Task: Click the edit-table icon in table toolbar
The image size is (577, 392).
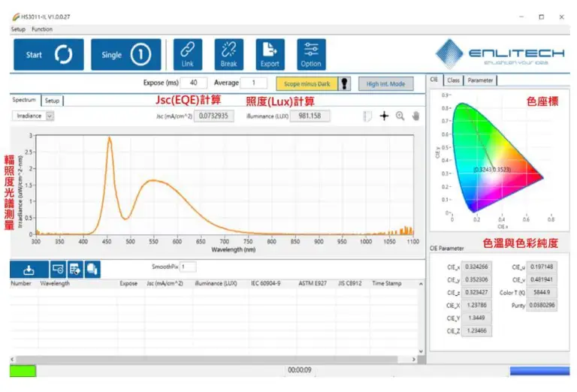Action: (x=75, y=270)
